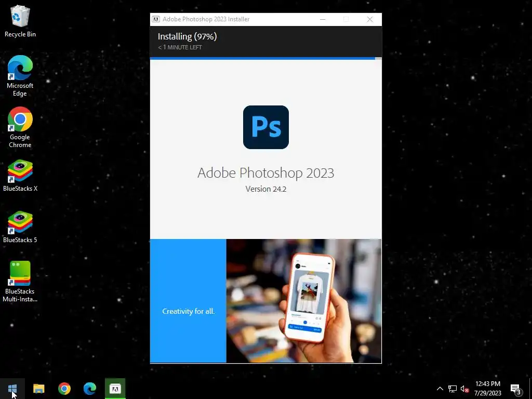Select the Microsoft Edge desktop shortcut
The height and width of the screenshot is (399, 532).
(20, 76)
